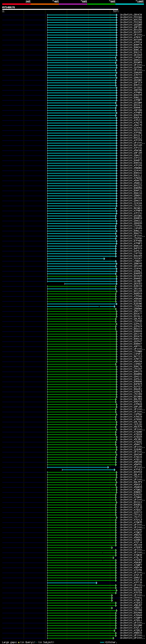Select hit label UniRef100_B8LPF9
This screenshot has width=146, height=644.
point(131,482)
